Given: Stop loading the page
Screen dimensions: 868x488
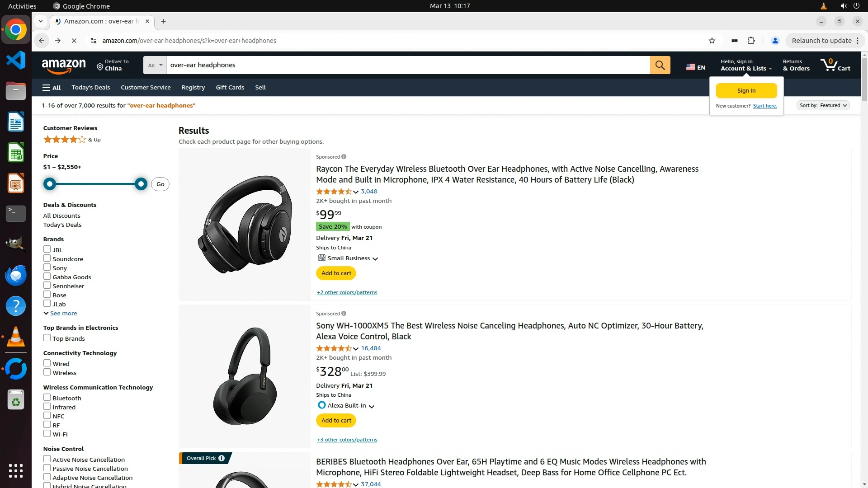Looking at the screenshot, I should [74, 41].
